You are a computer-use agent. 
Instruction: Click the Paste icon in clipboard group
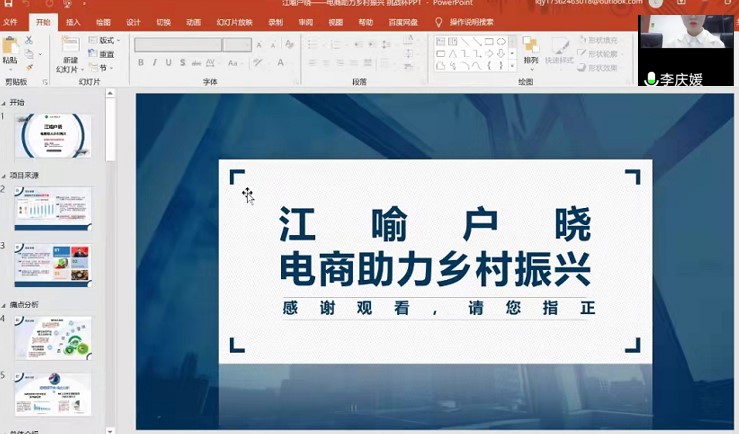point(10,48)
